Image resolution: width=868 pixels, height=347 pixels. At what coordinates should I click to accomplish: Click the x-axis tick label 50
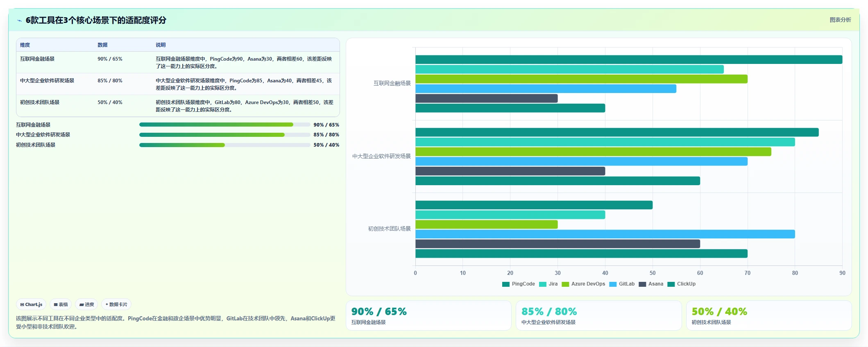point(653,273)
